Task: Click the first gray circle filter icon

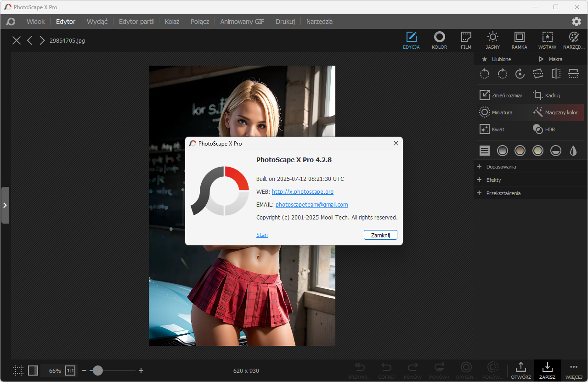Action: coord(503,151)
